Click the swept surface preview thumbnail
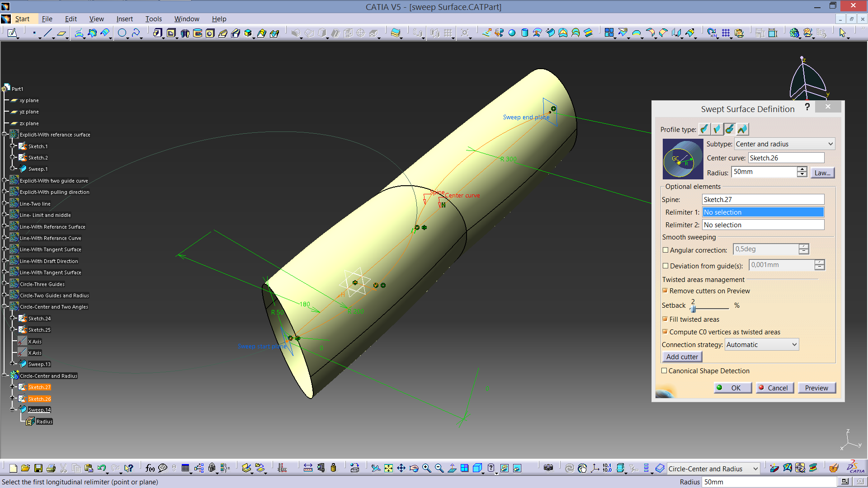This screenshot has height=488, width=868. [683, 159]
